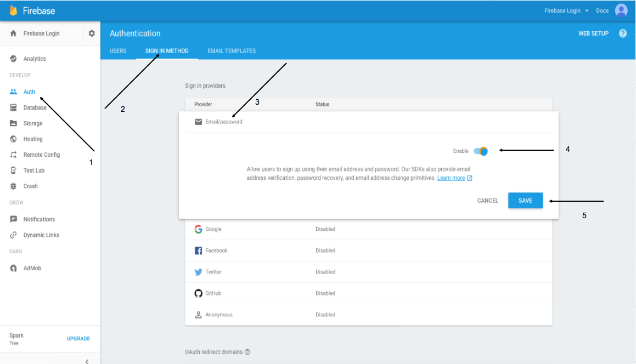The image size is (636, 364).
Task: Select the Facebook provider row
Action: (x=368, y=251)
